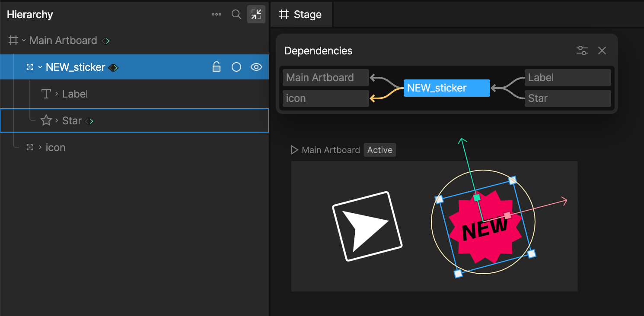The height and width of the screenshot is (316, 644).
Task: Click NEW_sticker node in Dependencies
Action: (x=447, y=88)
